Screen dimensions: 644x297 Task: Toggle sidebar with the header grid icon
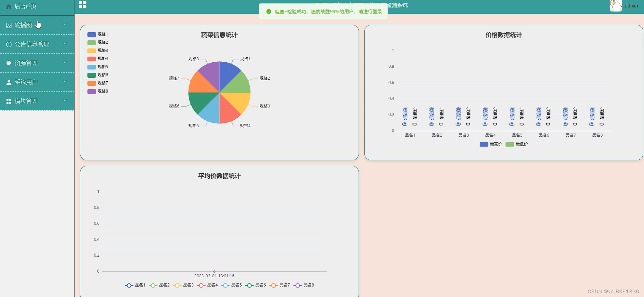(x=83, y=4)
